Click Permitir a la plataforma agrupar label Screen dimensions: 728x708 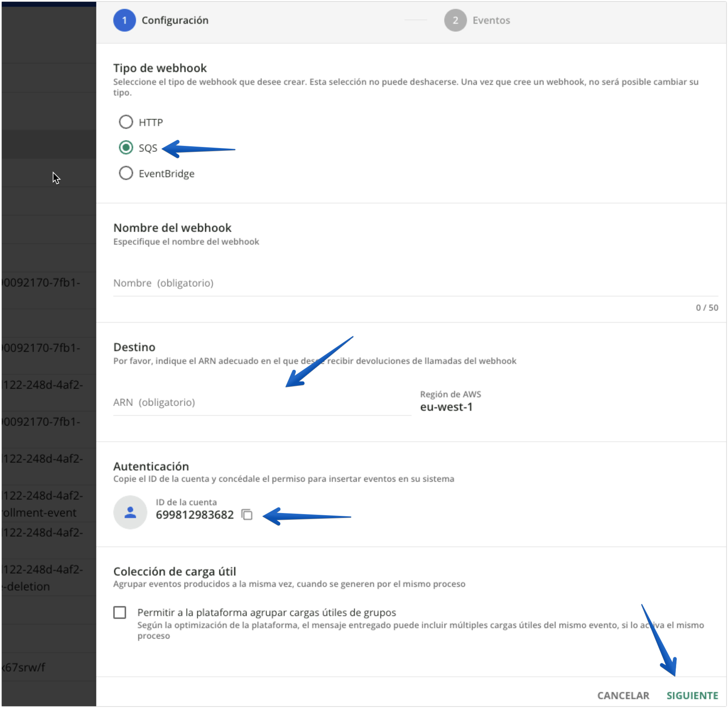click(266, 613)
